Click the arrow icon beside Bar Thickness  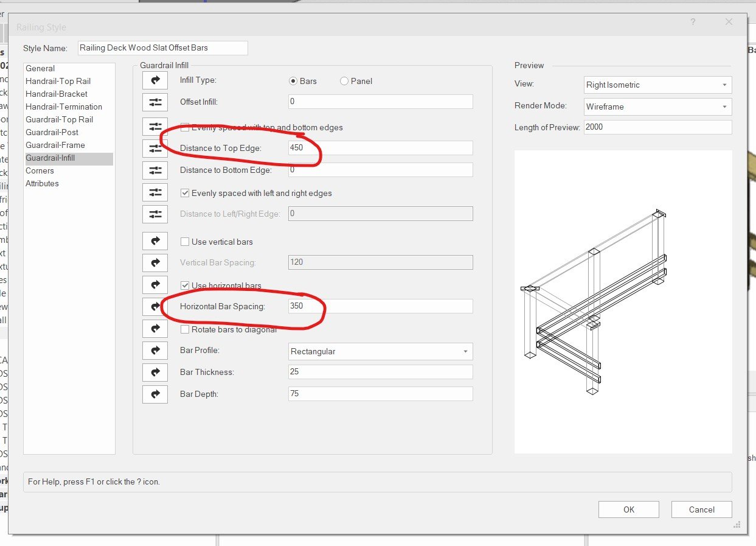point(155,372)
